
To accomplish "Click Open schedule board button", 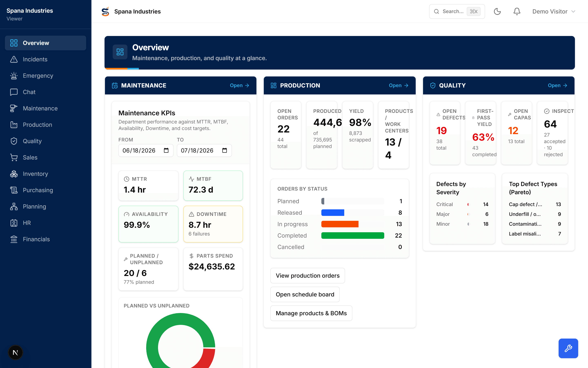I will 305,294.
